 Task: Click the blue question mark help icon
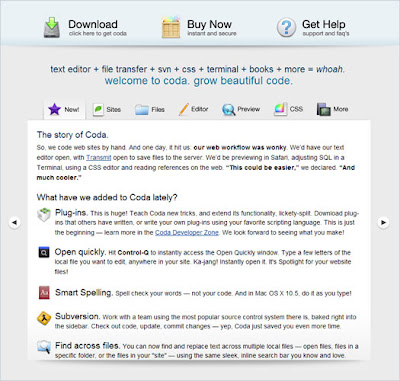(286, 27)
